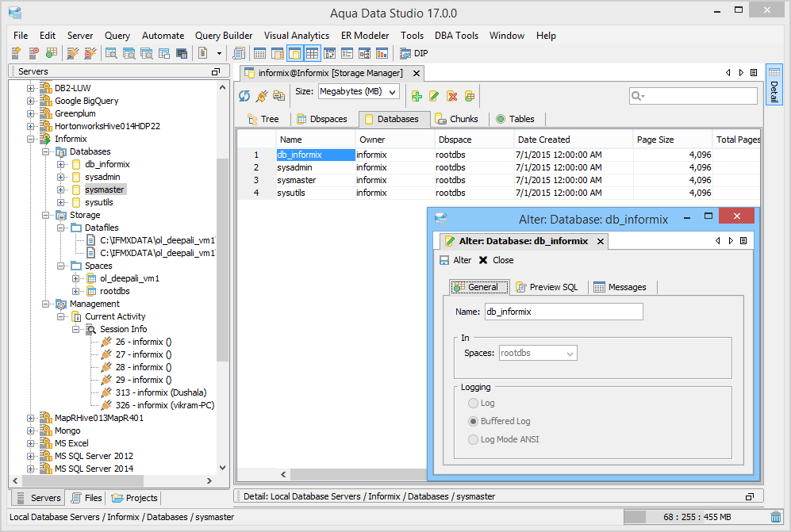
Task: Click the create database green plus icon
Action: [x=417, y=96]
